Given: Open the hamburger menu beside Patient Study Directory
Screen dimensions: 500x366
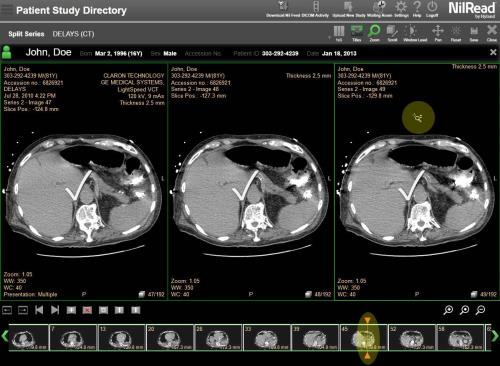Looking at the screenshot, I should [7, 9].
